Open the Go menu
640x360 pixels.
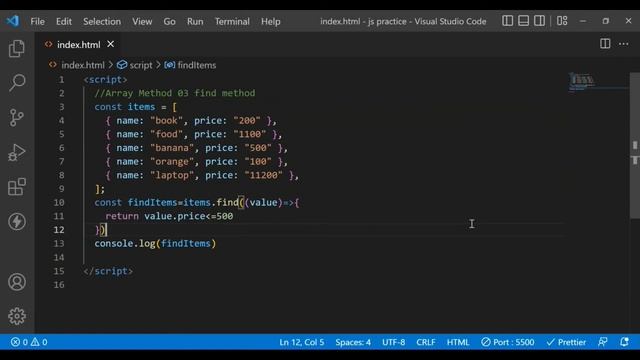point(169,22)
